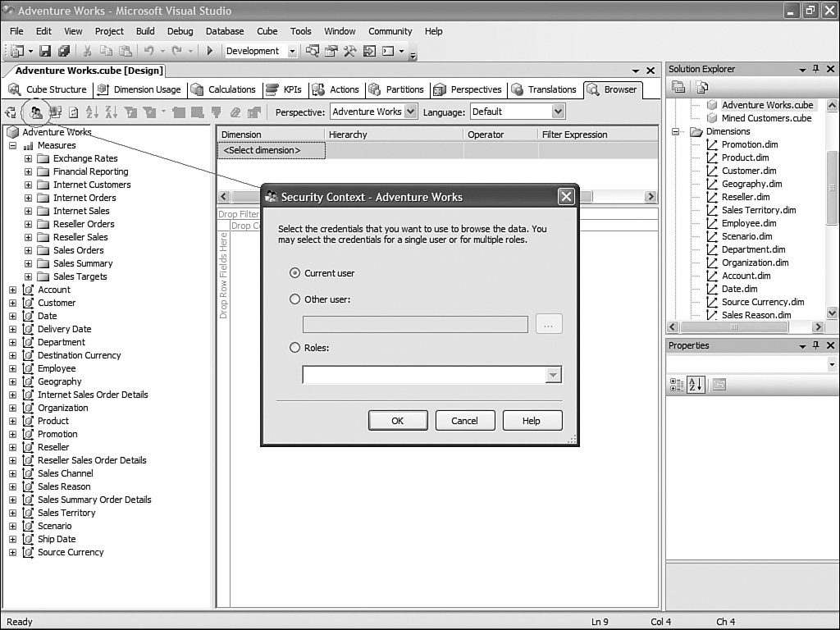Open the Language dropdown
This screenshot has height=630, width=840.
(558, 112)
